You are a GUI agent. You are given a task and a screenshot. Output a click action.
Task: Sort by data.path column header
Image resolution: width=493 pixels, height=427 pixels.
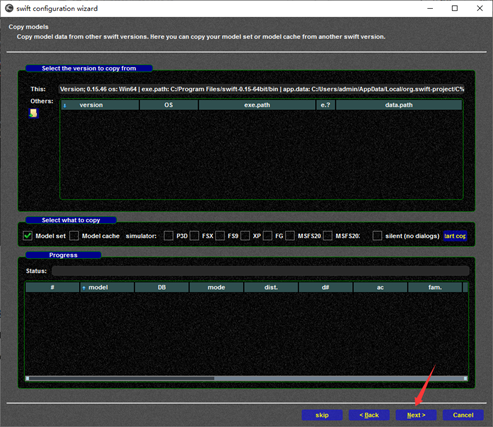399,105
